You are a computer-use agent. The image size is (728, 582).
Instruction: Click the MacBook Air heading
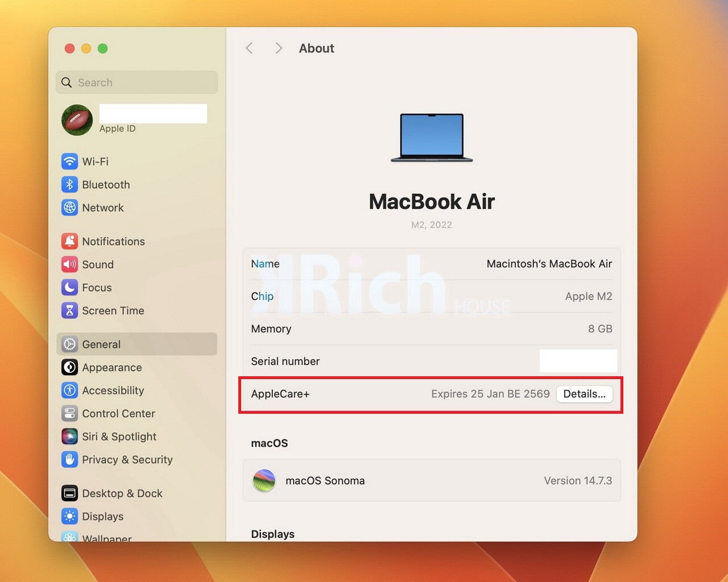tap(432, 202)
